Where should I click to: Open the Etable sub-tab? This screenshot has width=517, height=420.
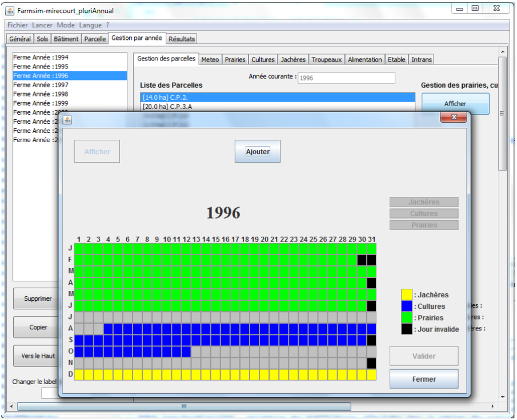396,59
